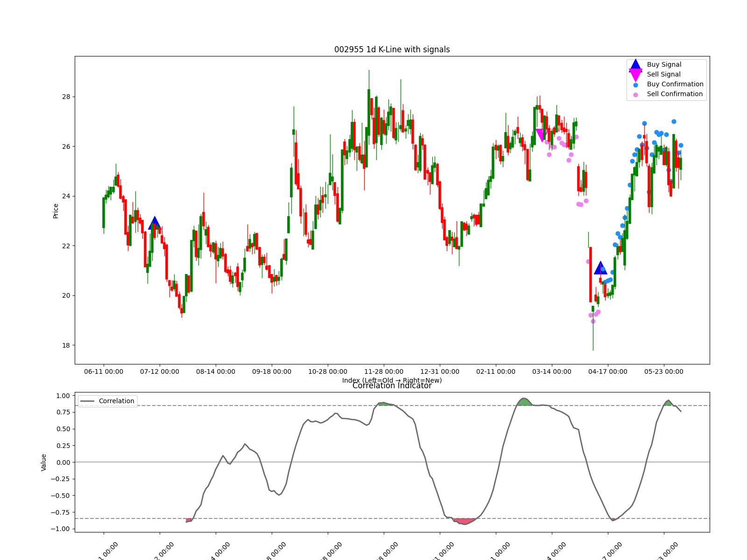Click the price axis tick '28'
Image resolution: width=747 pixels, height=560 pixels.
point(66,97)
